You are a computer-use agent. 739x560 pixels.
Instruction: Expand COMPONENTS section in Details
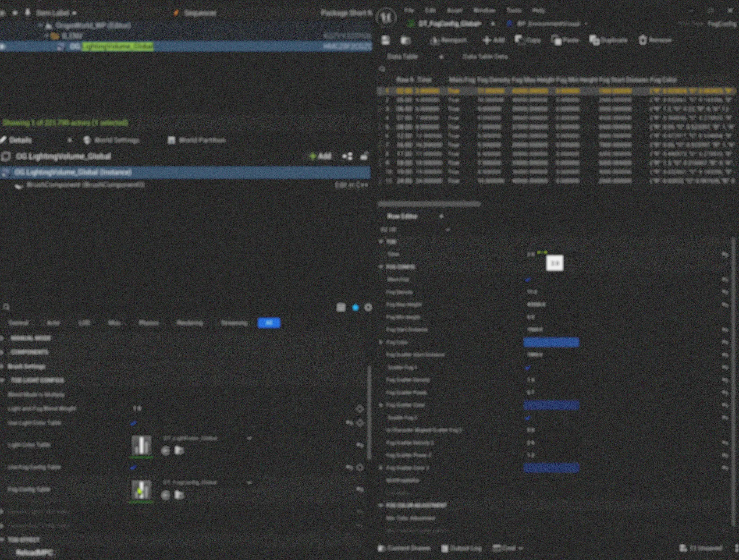click(x=2, y=353)
